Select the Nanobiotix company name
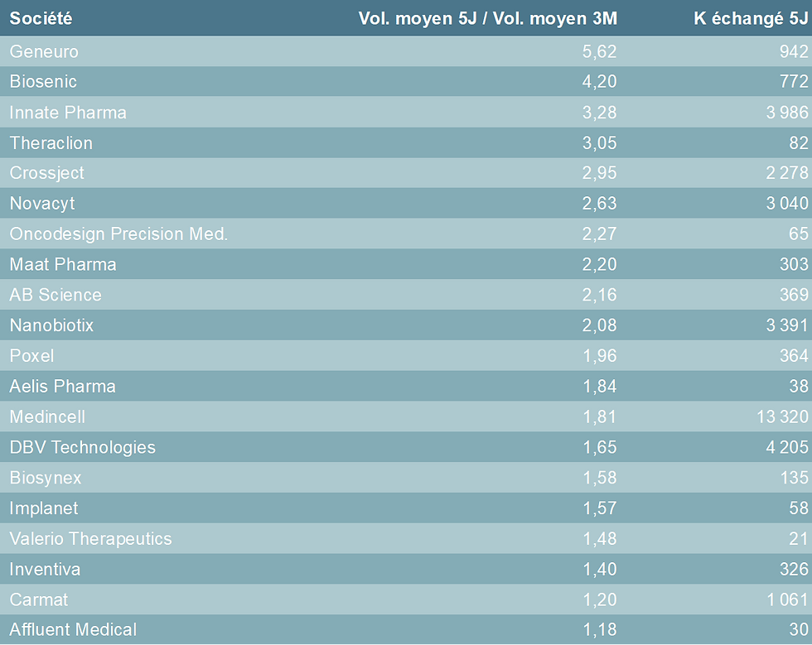 coord(51,325)
